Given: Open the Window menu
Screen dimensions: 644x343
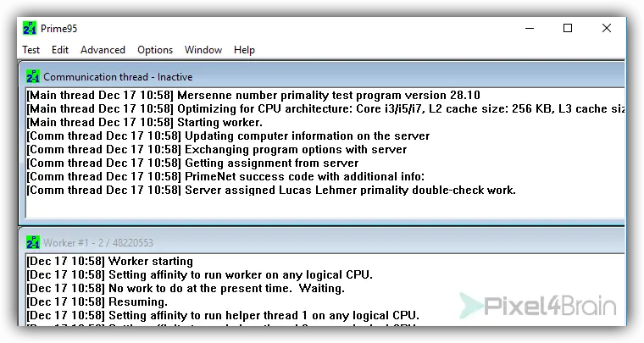Looking at the screenshot, I should point(203,50).
